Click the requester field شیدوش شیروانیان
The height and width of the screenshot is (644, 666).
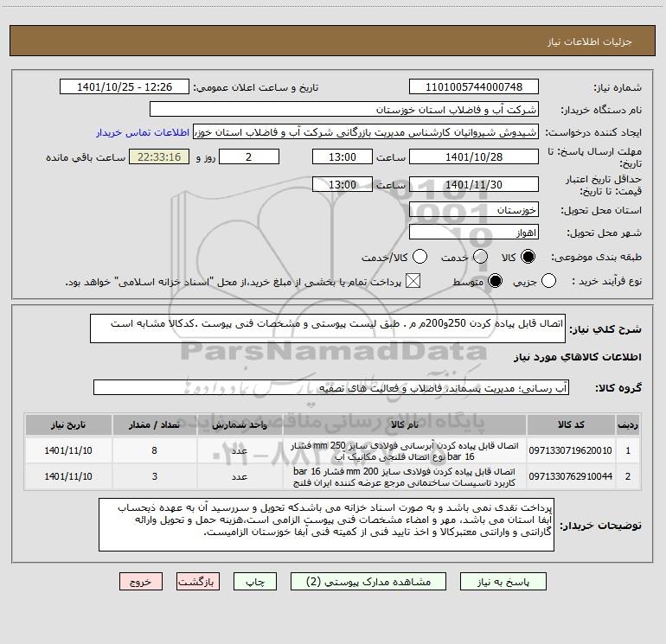tap(366, 131)
